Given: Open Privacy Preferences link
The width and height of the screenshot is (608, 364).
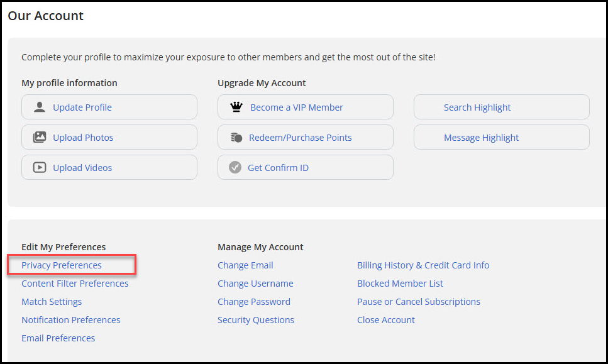Looking at the screenshot, I should (x=61, y=265).
